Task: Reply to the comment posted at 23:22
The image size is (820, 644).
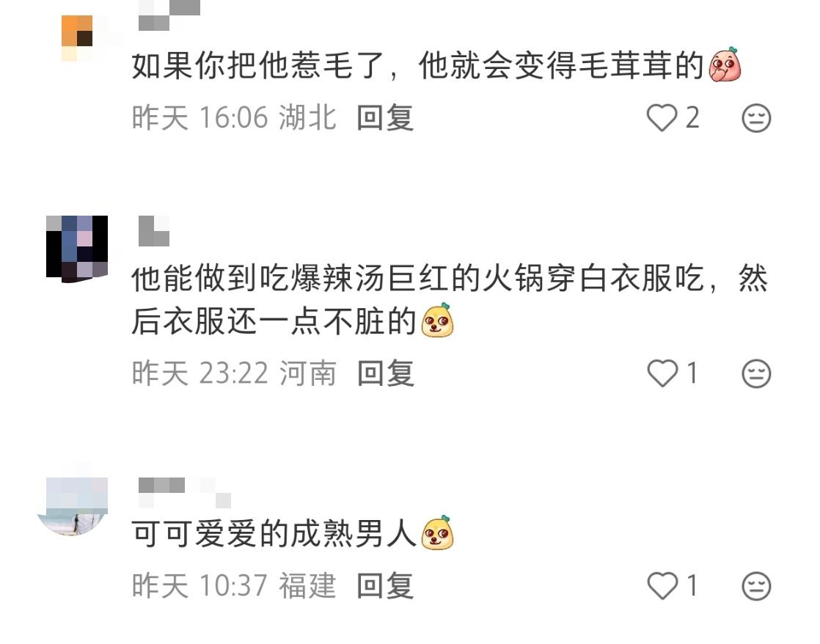Action: (385, 373)
